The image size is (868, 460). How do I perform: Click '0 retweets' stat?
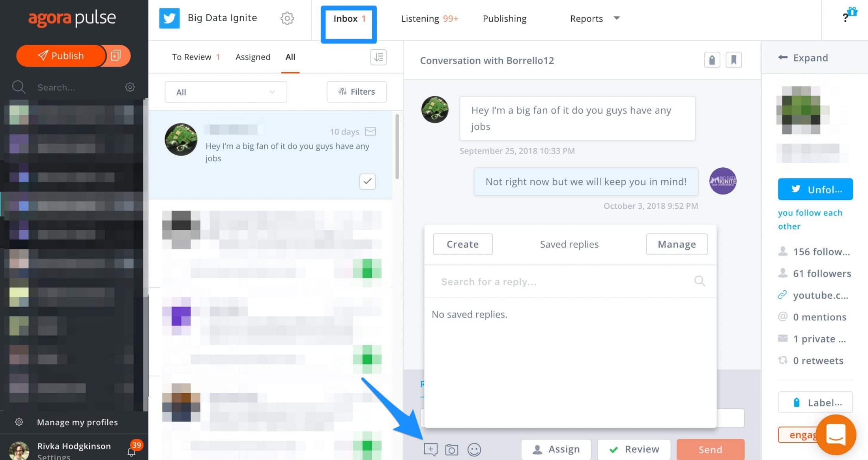point(818,361)
